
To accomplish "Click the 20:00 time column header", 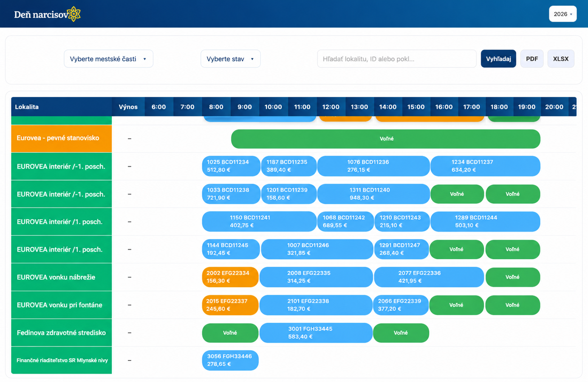I will coord(554,107).
